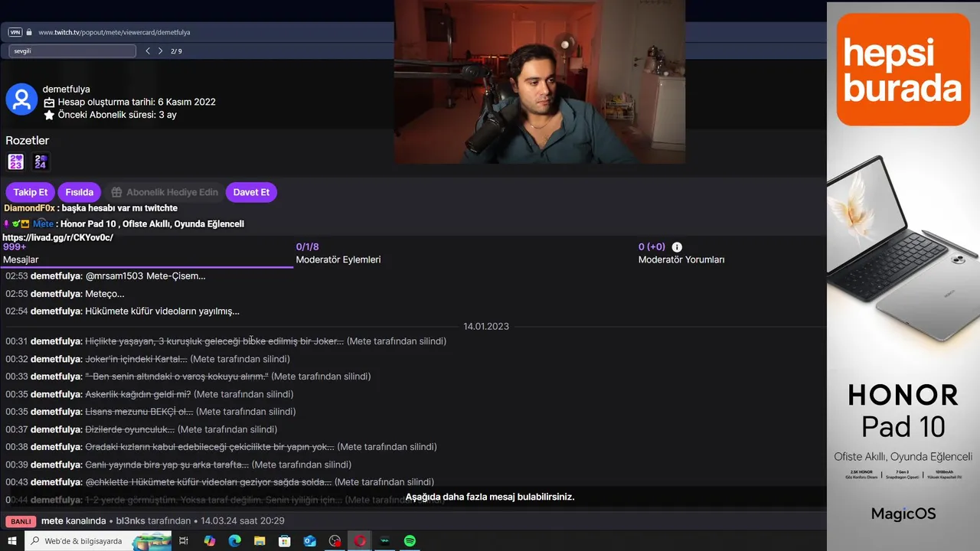Click DiamondF0x username in chat
Screen dimensions: 980x551
click(x=29, y=208)
